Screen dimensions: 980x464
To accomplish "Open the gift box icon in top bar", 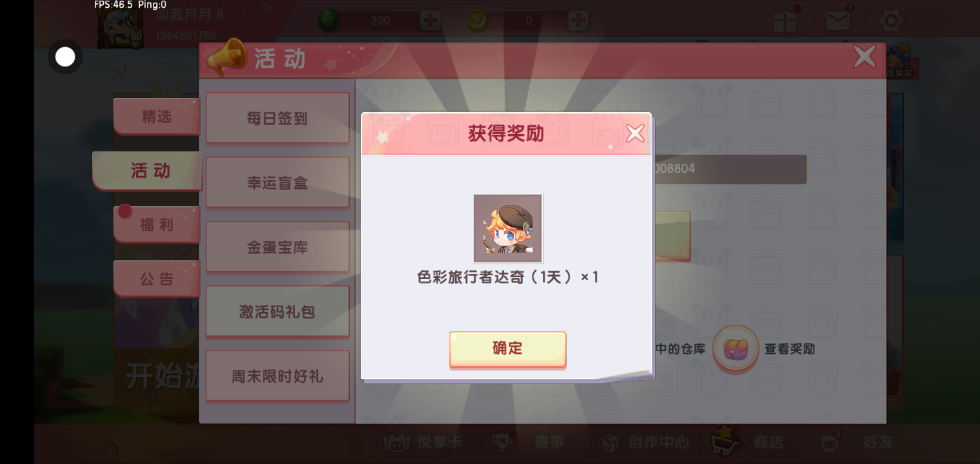I will (785, 21).
